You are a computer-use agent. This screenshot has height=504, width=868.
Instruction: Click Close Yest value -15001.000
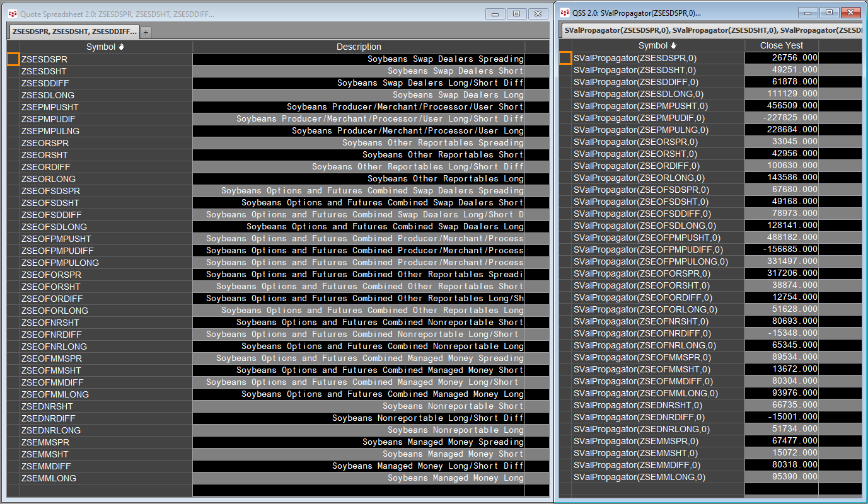tap(781, 417)
